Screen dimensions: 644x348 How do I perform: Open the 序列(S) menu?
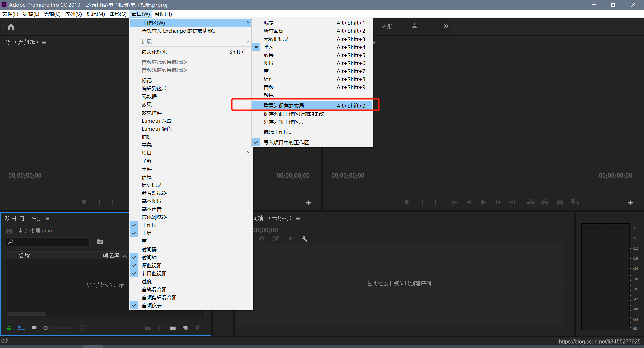coord(73,14)
